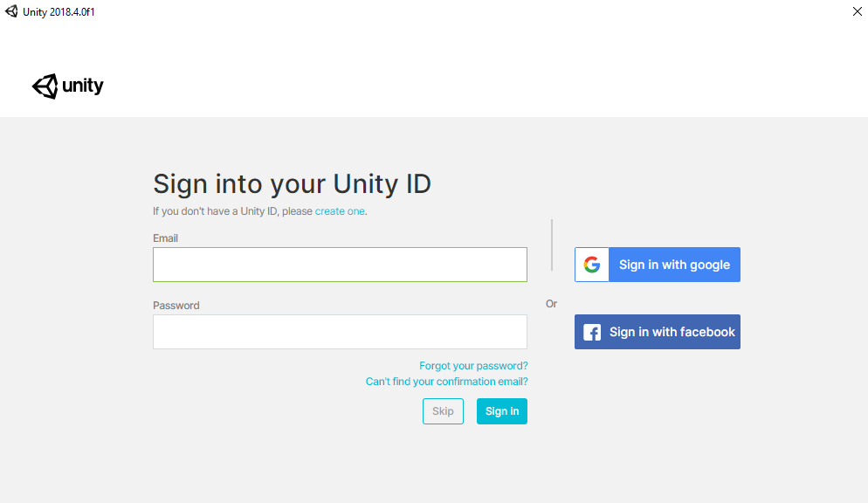
Task: Choose 'Sign in with facebook' label
Action: point(672,332)
